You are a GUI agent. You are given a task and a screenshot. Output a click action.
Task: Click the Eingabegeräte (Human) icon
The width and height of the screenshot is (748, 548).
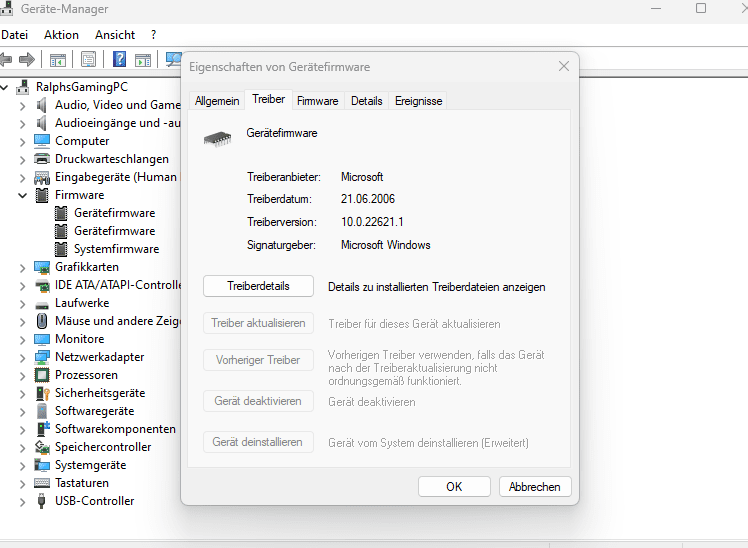42,177
